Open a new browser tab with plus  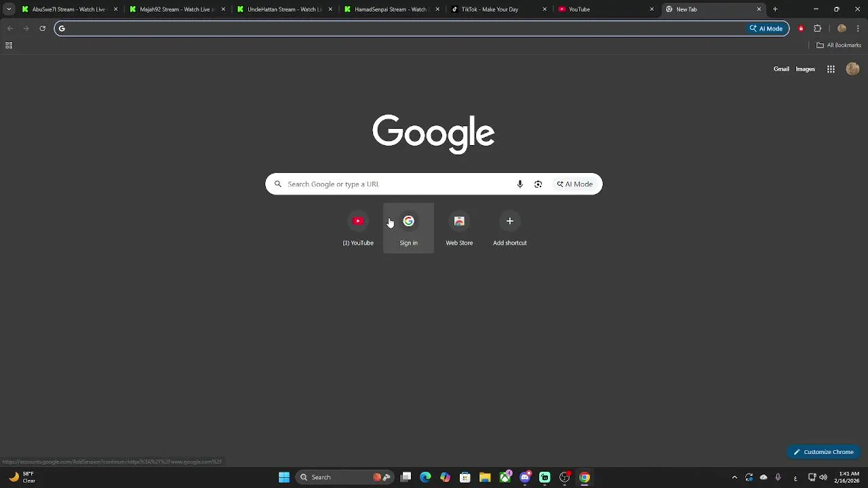775,9
